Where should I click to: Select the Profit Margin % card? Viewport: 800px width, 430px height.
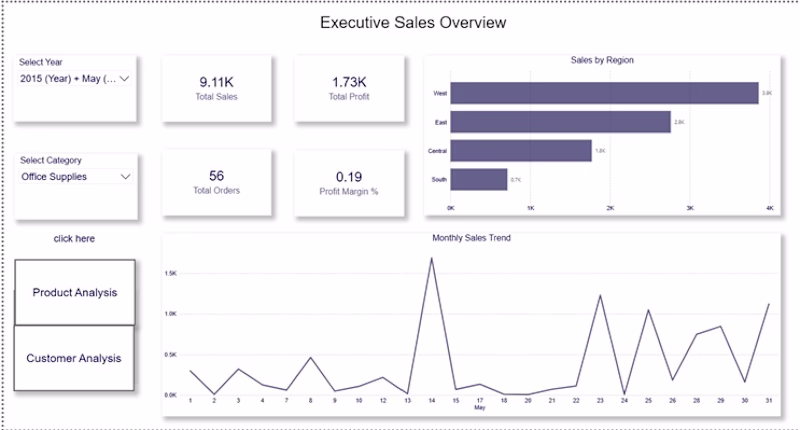pos(349,184)
